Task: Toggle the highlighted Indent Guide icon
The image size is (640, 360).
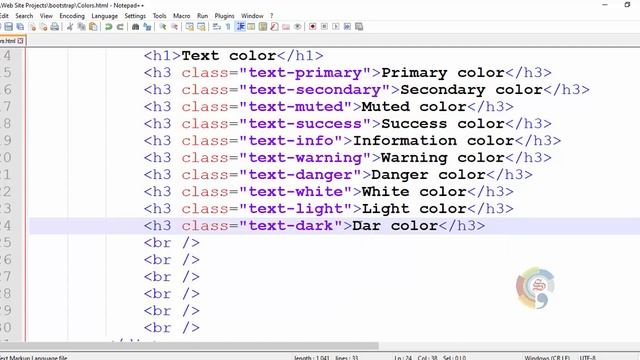Action: 240,27
